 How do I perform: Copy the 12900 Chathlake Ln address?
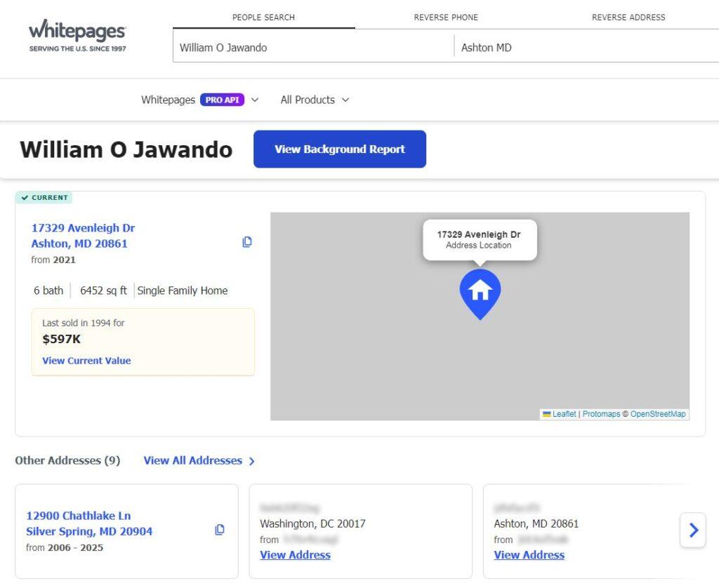tap(220, 530)
